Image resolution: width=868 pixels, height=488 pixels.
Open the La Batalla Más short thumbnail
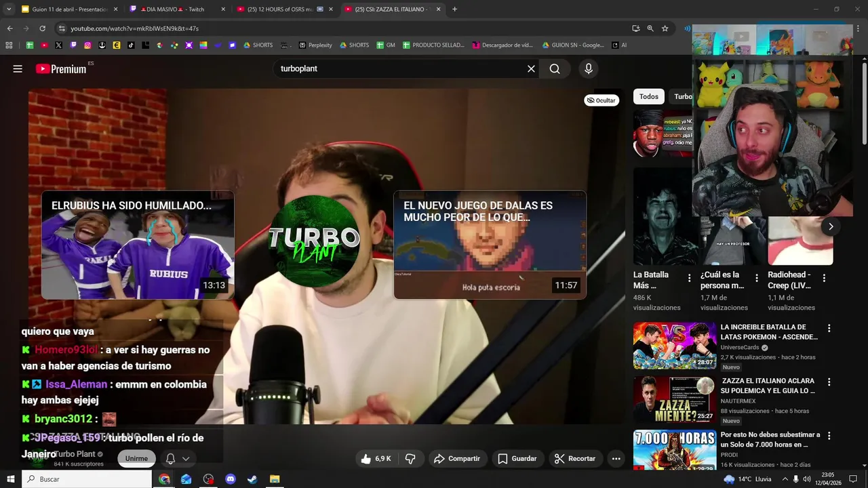tap(665, 216)
